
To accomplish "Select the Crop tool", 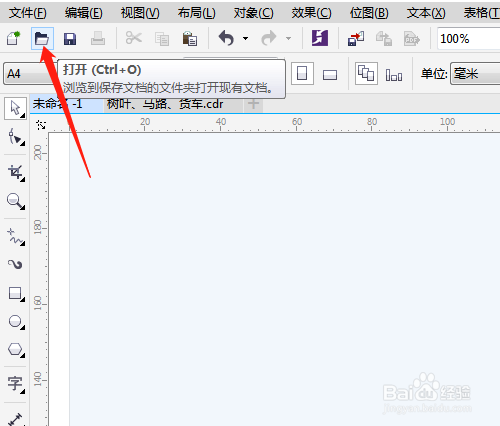I will tap(16, 173).
